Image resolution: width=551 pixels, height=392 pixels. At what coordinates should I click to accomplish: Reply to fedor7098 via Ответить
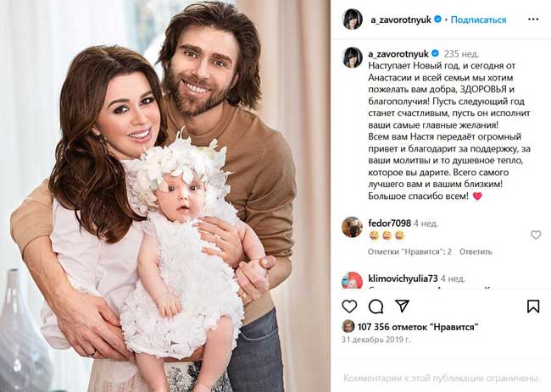476,251
